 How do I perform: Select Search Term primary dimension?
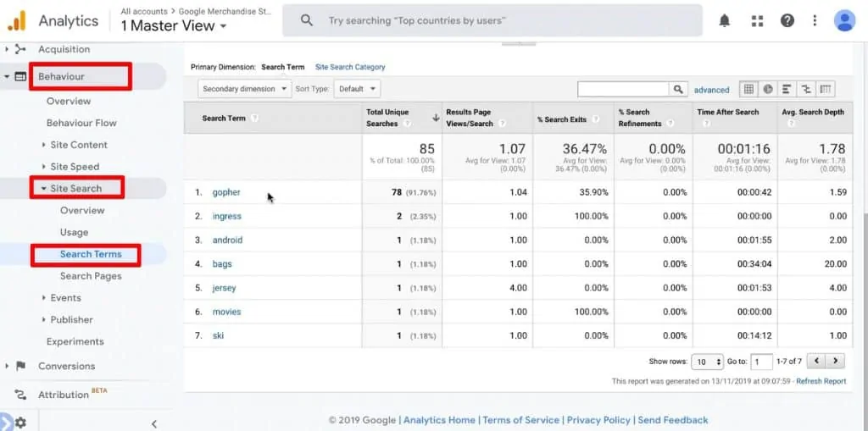pos(283,67)
